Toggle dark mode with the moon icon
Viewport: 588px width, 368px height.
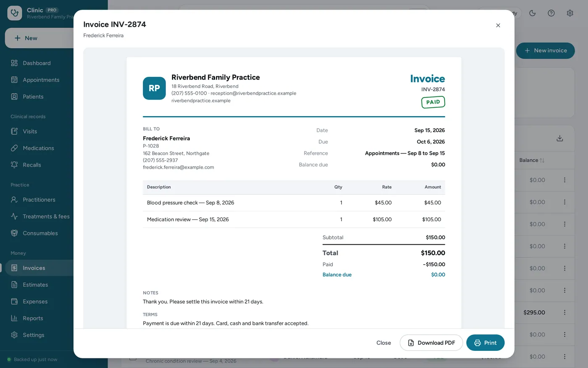point(533,13)
